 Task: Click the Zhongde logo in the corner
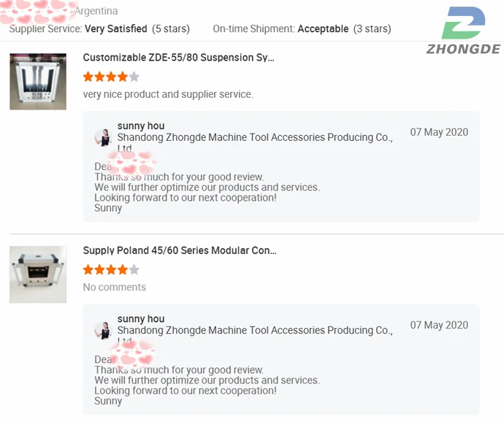point(463,31)
